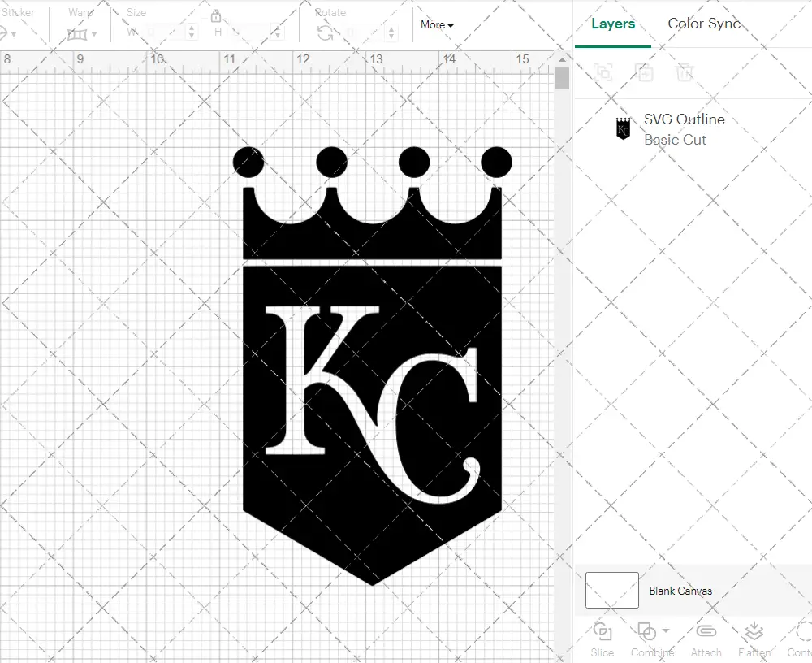The height and width of the screenshot is (663, 812).
Task: Click the Blank Canvas color swatch
Action: pyautogui.click(x=611, y=591)
